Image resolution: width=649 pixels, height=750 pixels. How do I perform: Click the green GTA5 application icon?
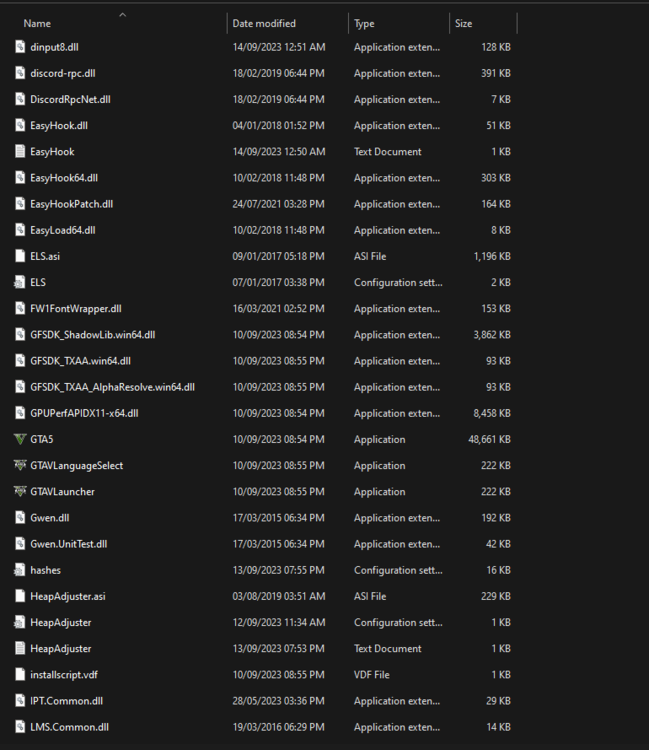click(x=20, y=439)
